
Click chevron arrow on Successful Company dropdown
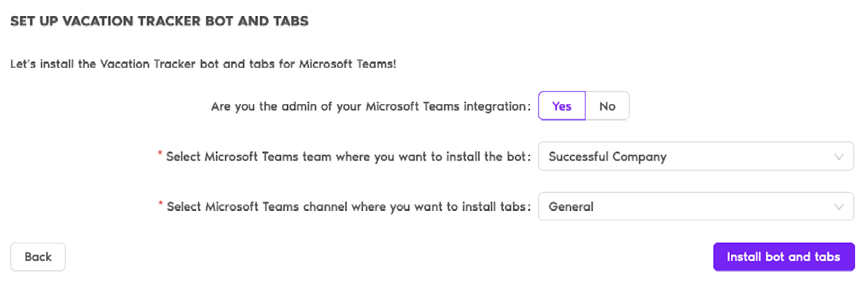click(x=839, y=157)
